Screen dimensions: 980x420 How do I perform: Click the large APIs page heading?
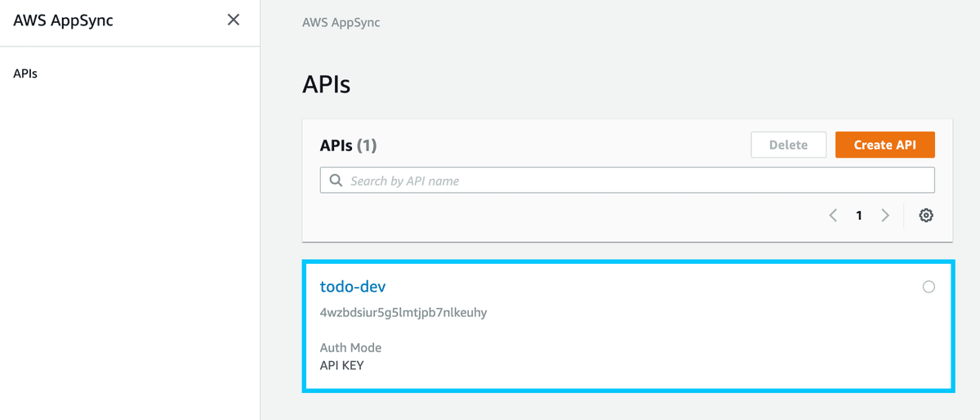tap(327, 84)
